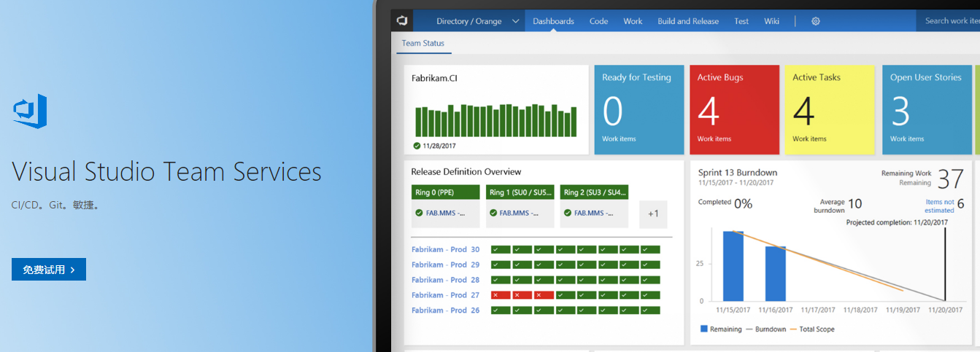
Task: Click the green build success icon by 11/28/2017
Action: 417,145
